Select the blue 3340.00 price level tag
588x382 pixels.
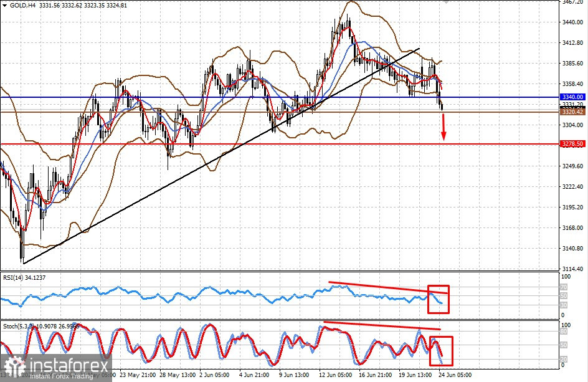pyautogui.click(x=572, y=97)
